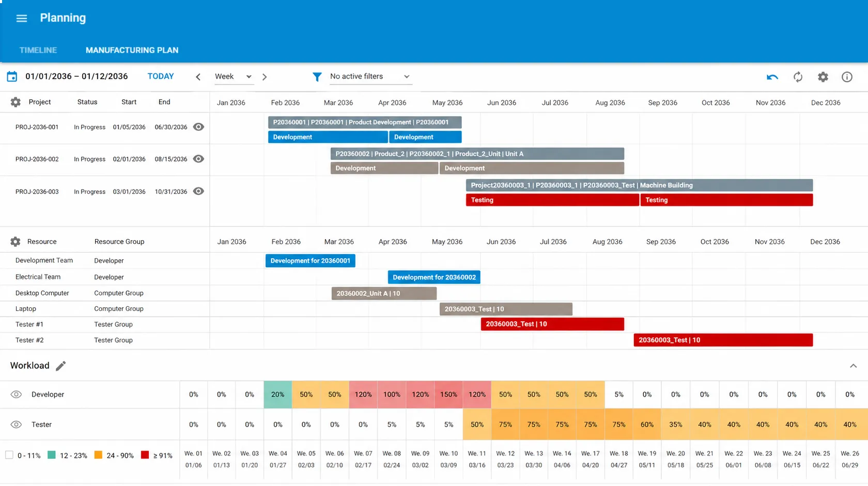Image resolution: width=868 pixels, height=486 pixels.
Task: Select the P20360002 Product_2 summary bar
Action: tap(477, 154)
